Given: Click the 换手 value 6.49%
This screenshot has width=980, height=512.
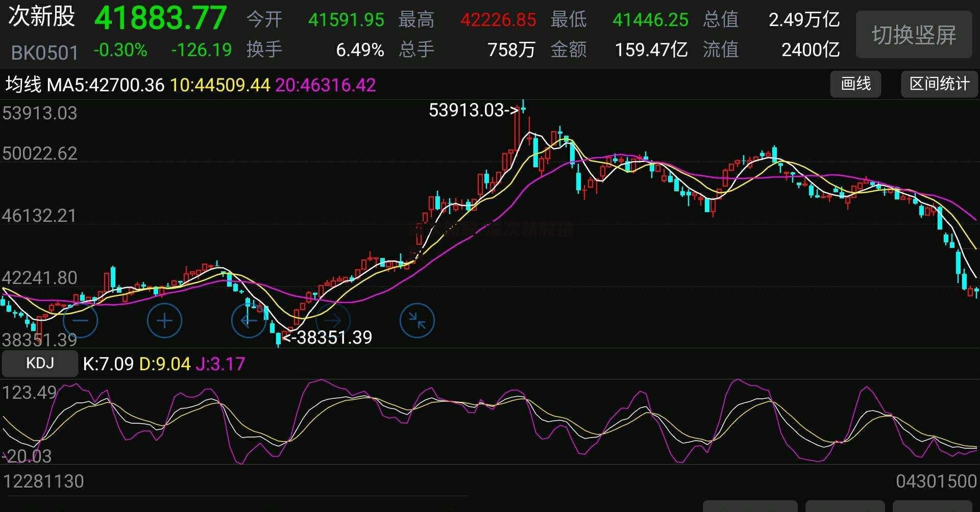Looking at the screenshot, I should 360,50.
